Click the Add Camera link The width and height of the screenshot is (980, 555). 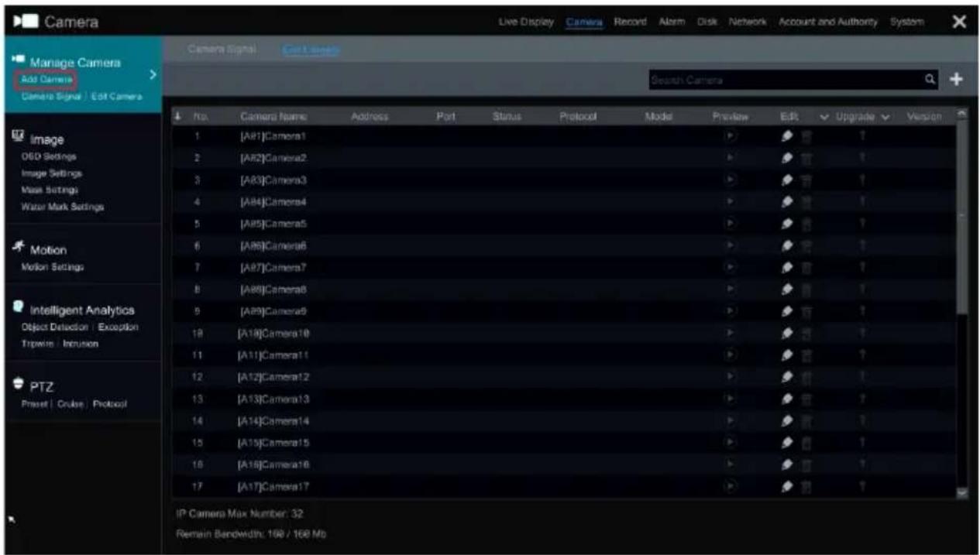(x=47, y=79)
